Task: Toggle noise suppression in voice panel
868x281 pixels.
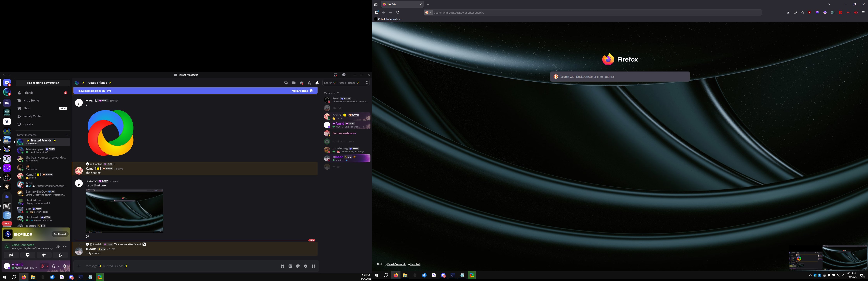Action: pyautogui.click(x=58, y=247)
